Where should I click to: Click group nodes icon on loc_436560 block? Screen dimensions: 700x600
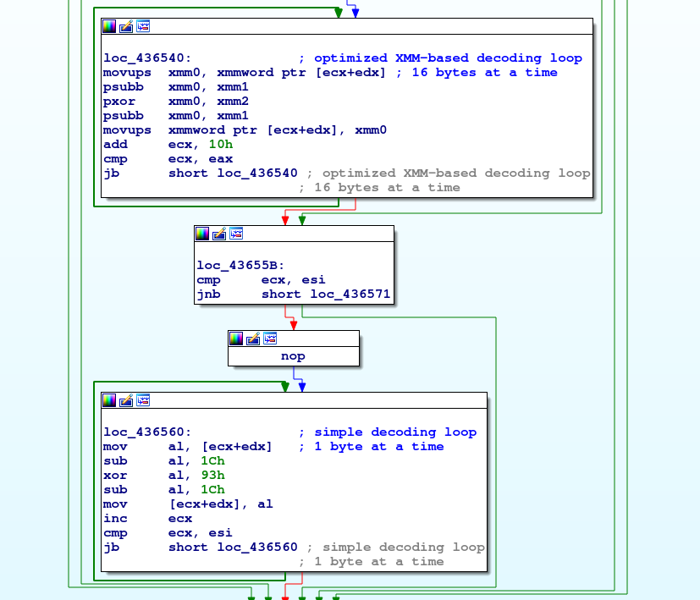[x=143, y=400]
